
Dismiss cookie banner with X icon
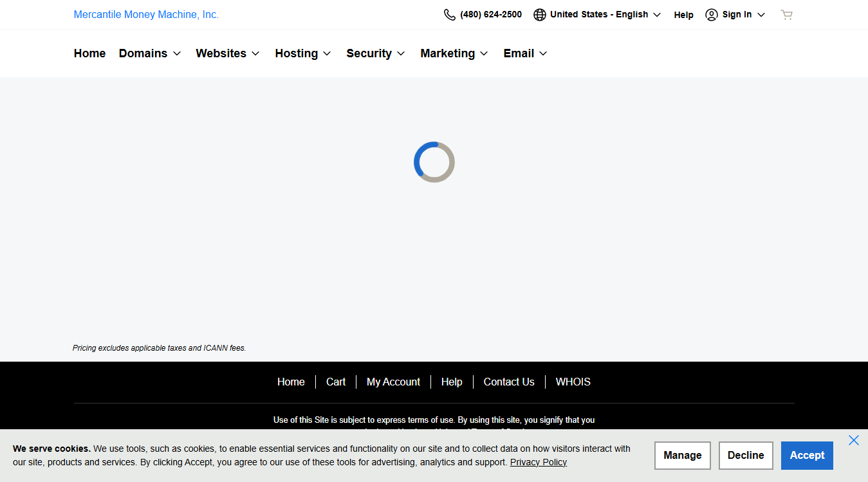point(853,440)
